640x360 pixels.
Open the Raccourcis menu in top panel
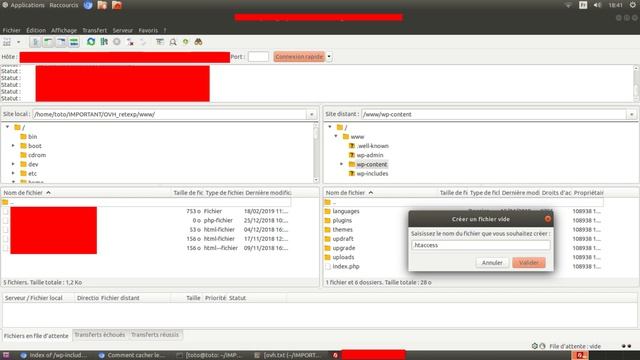pos(63,5)
